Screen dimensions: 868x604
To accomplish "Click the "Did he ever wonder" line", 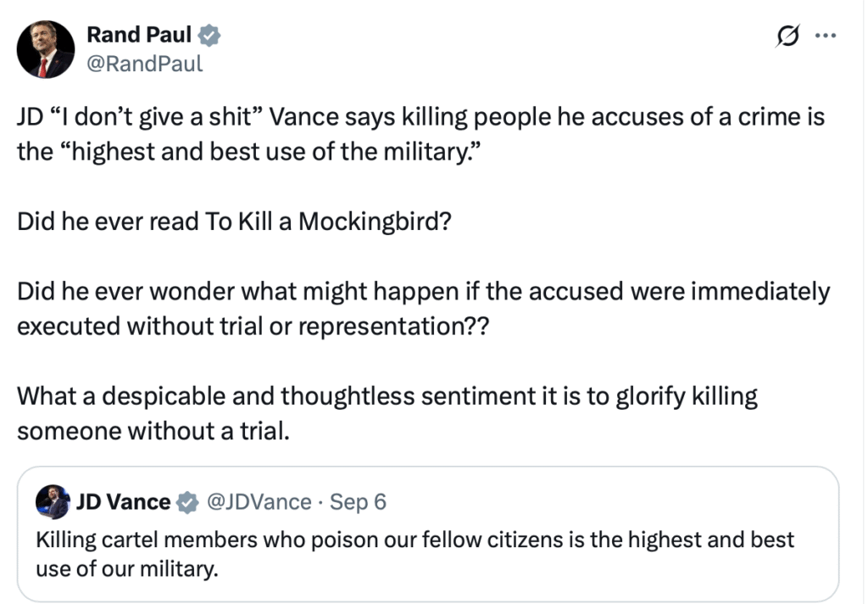I will tap(423, 292).
